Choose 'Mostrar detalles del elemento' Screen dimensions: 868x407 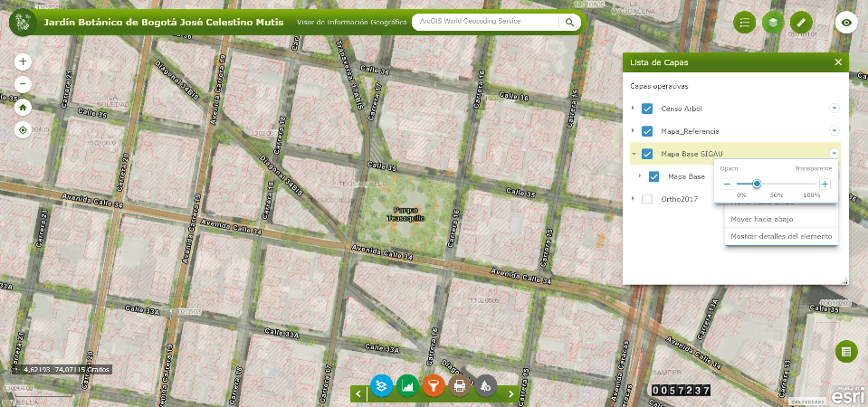pos(780,237)
